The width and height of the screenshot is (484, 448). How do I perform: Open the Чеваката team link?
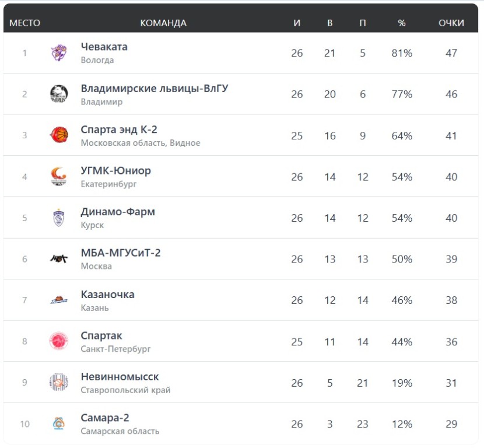(x=104, y=47)
